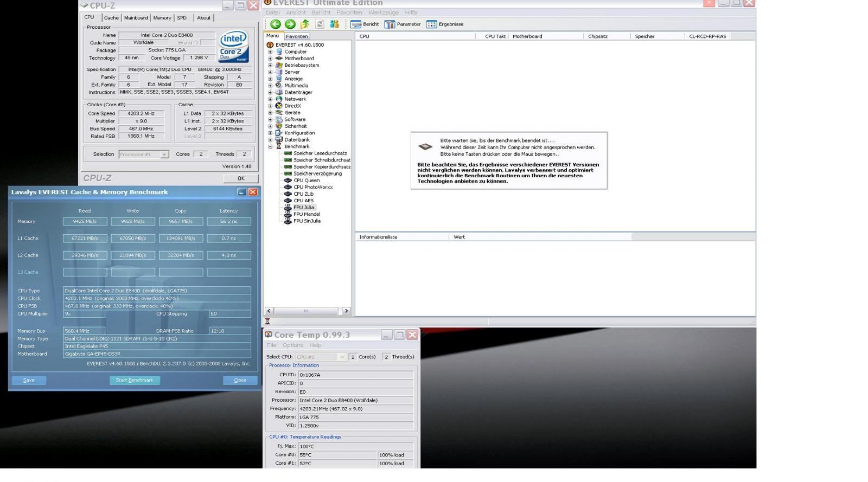868x482 pixels.
Task: Select Speicher Lesedurchsatz benchmark item
Action: pos(320,153)
